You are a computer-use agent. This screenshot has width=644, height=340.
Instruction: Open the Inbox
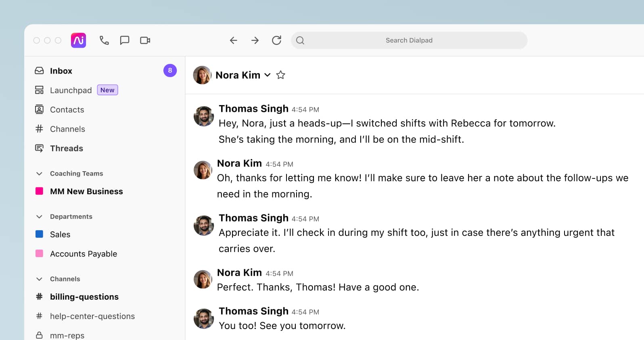(61, 71)
